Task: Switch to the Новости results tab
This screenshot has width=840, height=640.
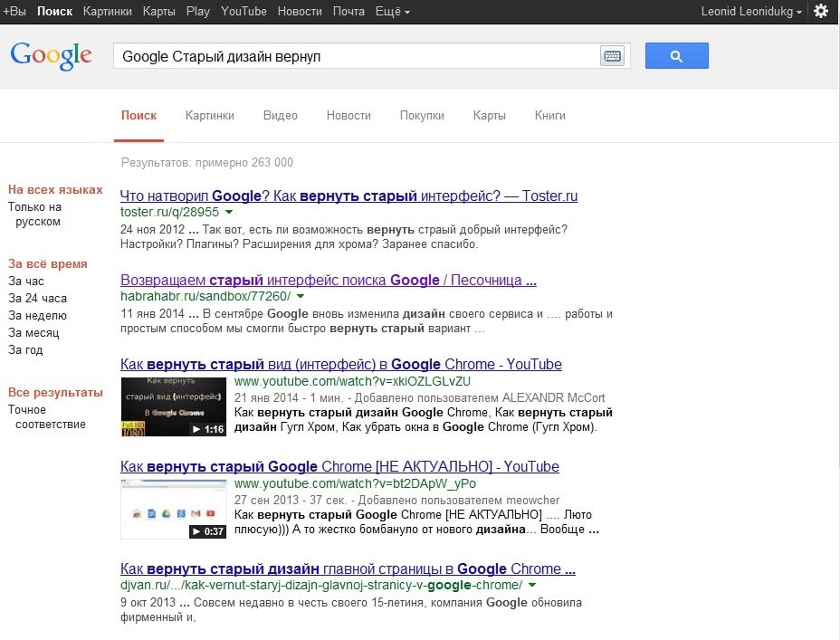Action: tap(348, 116)
